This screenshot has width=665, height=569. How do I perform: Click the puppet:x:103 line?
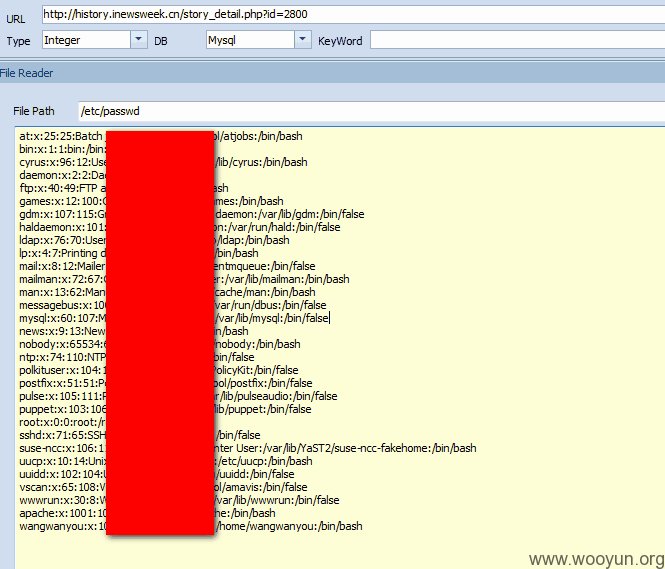(165, 409)
